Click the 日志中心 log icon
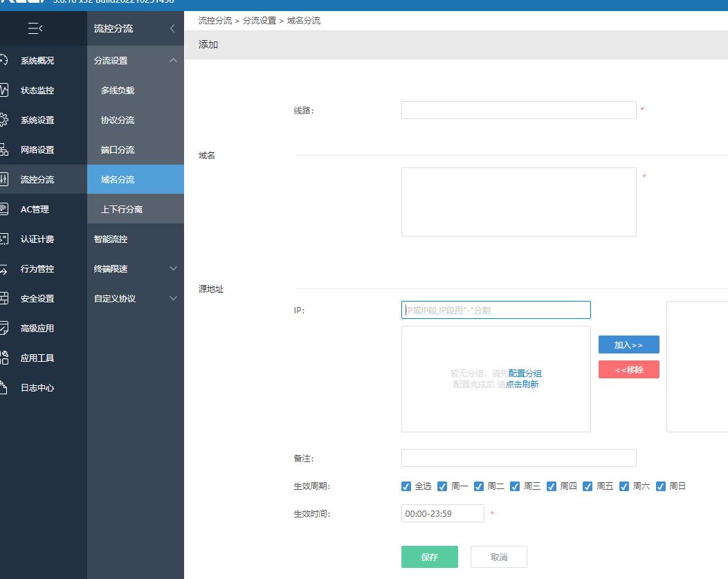 (x=3, y=387)
